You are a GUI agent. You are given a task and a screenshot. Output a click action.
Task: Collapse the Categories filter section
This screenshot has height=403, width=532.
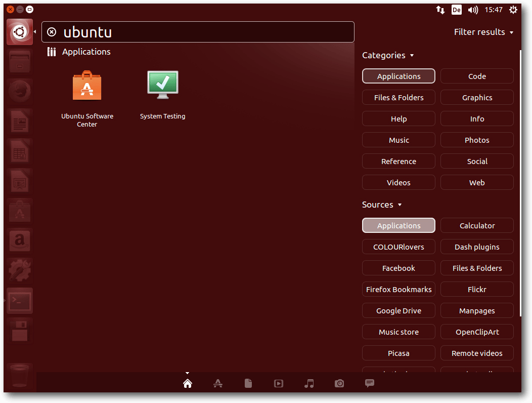(388, 55)
